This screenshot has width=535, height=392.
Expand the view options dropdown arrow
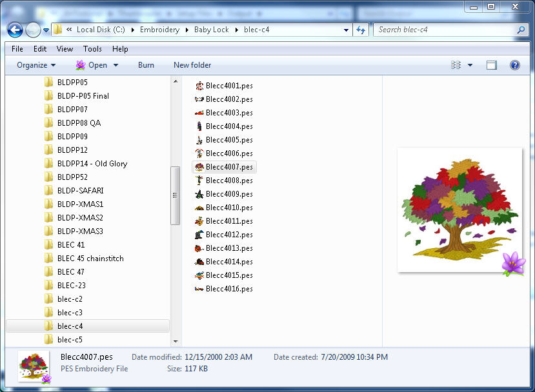(470, 65)
